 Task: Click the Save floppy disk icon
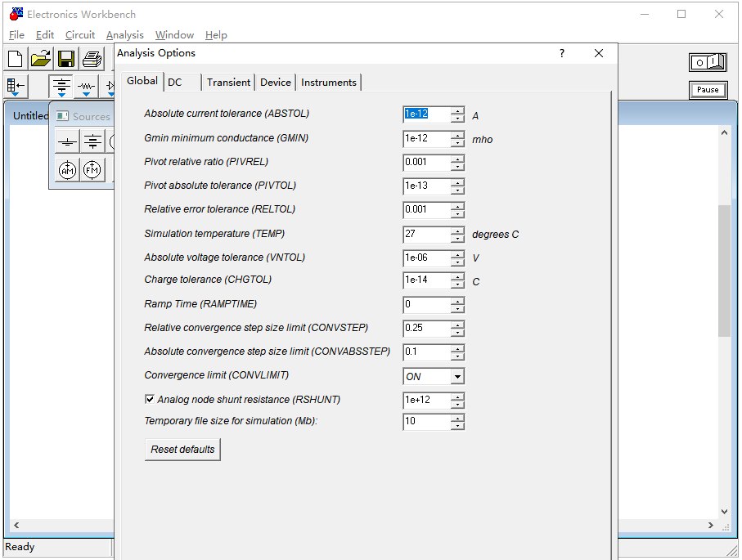66,59
